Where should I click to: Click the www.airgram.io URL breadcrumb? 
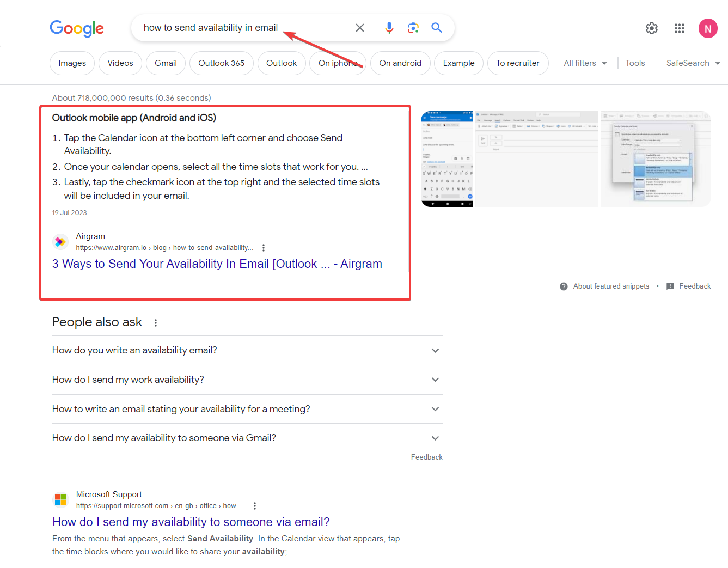[164, 248]
